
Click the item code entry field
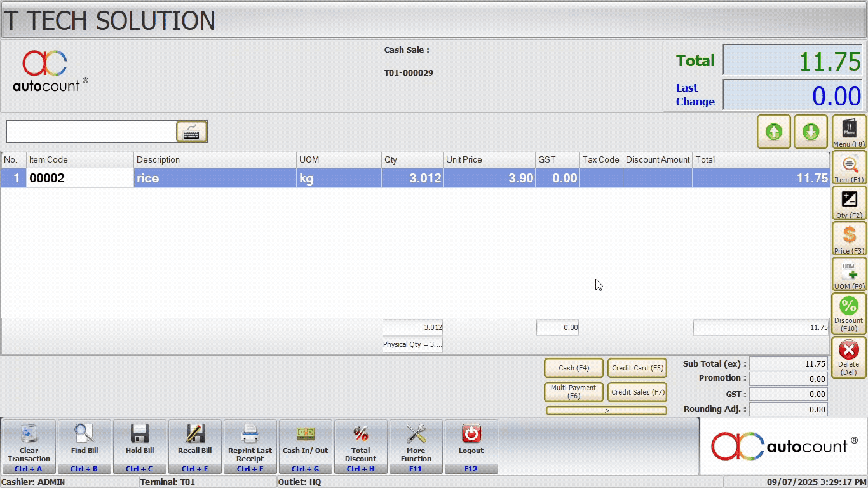[91, 132]
